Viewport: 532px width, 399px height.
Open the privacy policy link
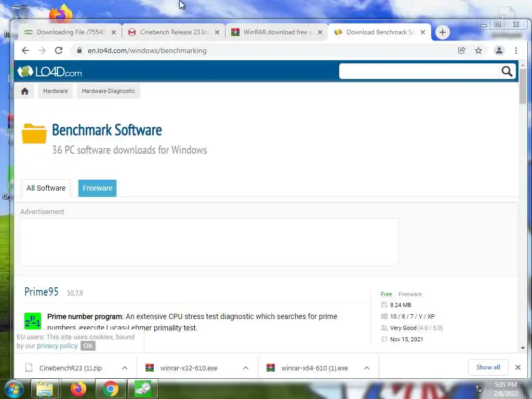[x=57, y=345]
